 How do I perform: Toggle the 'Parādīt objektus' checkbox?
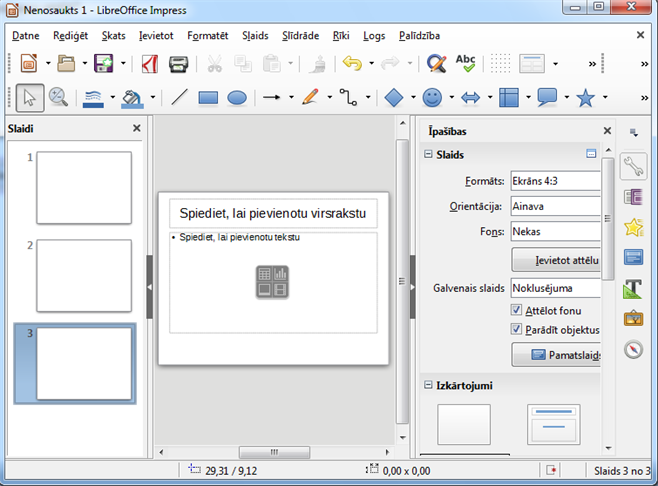tap(517, 329)
